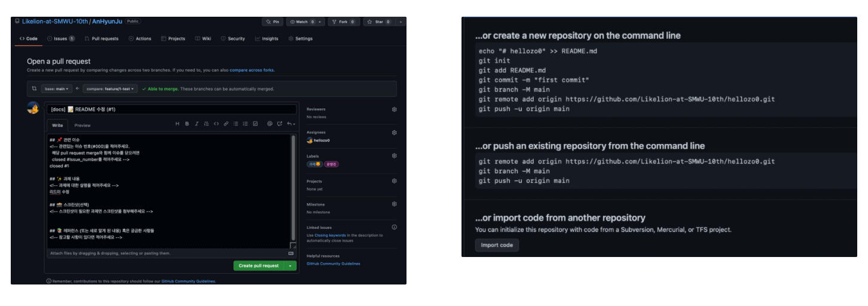The height and width of the screenshot is (306, 868).
Task: Open the AnHyunJu repository link
Action: (x=107, y=22)
